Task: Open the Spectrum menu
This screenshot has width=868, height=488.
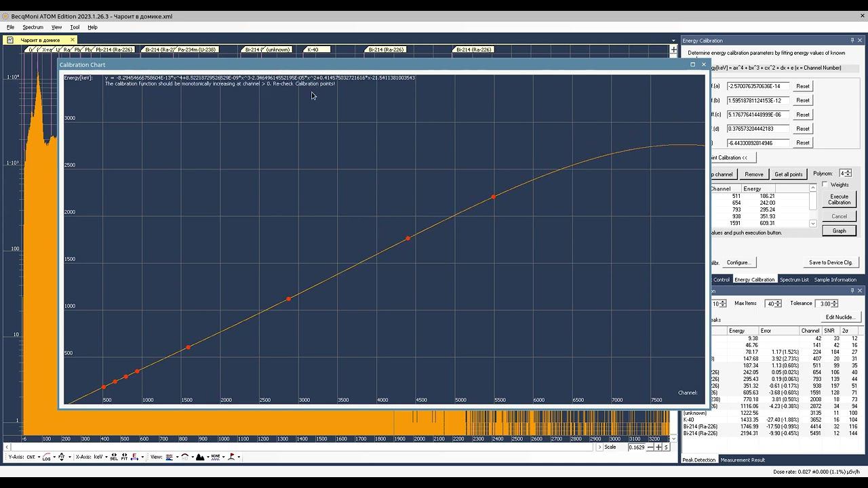Action: coord(33,27)
